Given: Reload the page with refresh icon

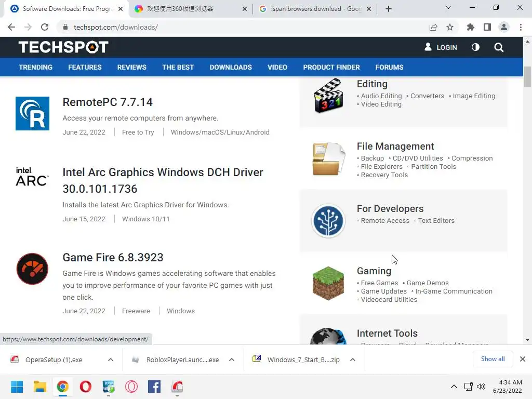Looking at the screenshot, I should coord(45,27).
